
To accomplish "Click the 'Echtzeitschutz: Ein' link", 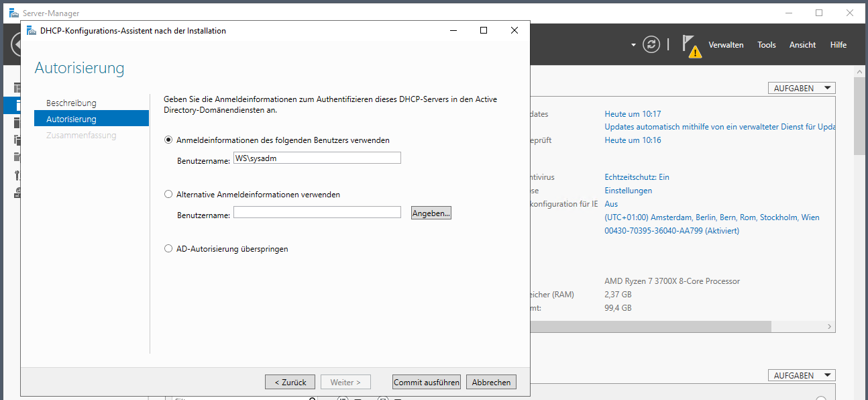I will pos(637,177).
